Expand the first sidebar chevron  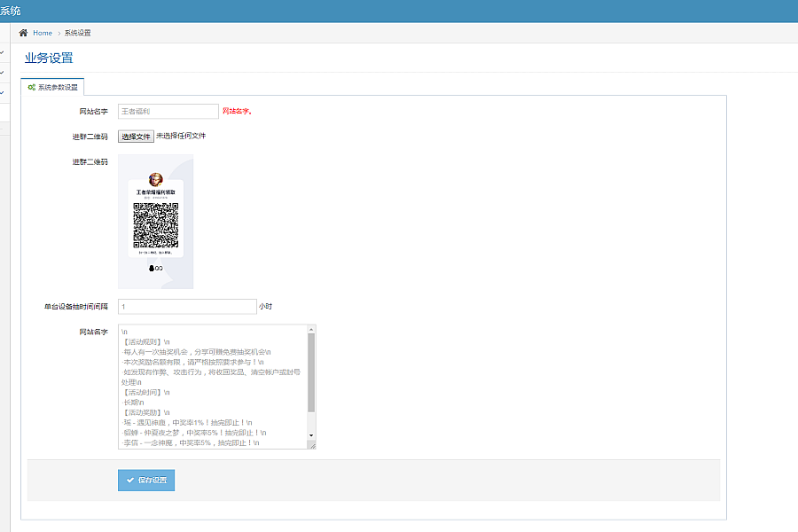click(2, 52)
